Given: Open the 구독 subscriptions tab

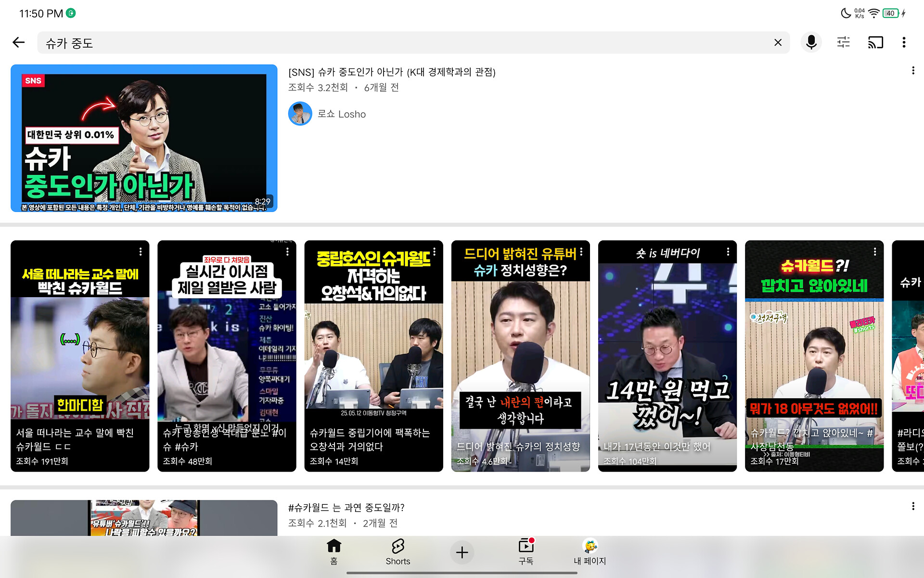Looking at the screenshot, I should coord(526,552).
